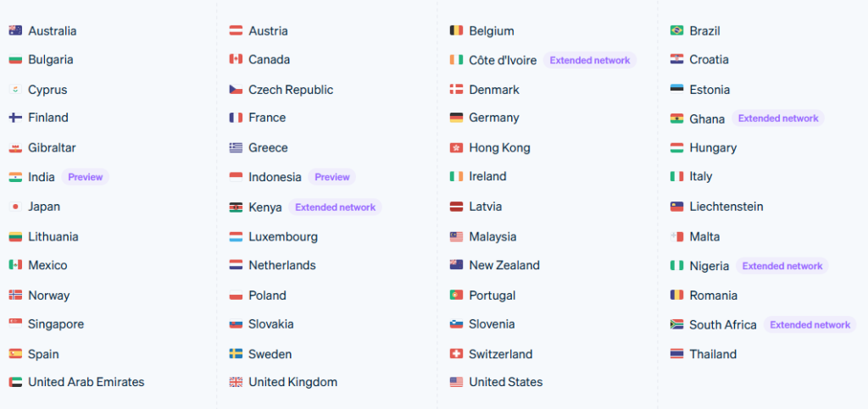Click the Hong Kong flag icon

456,148
